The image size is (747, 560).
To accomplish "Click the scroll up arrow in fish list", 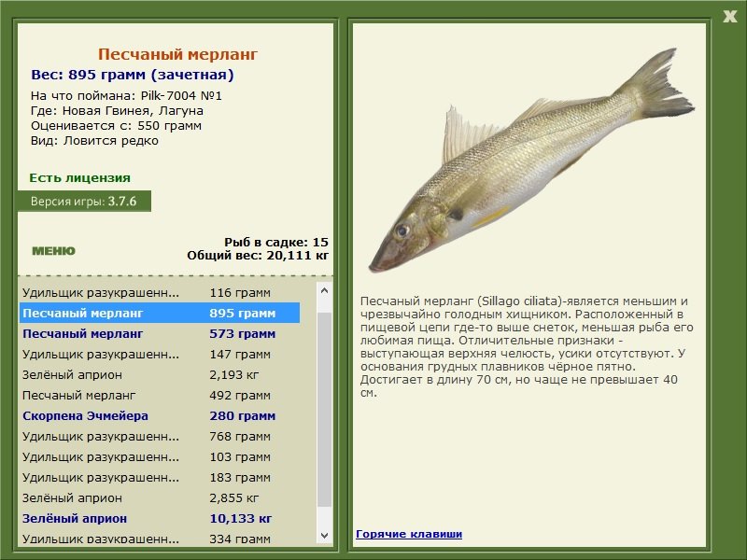I will (324, 290).
